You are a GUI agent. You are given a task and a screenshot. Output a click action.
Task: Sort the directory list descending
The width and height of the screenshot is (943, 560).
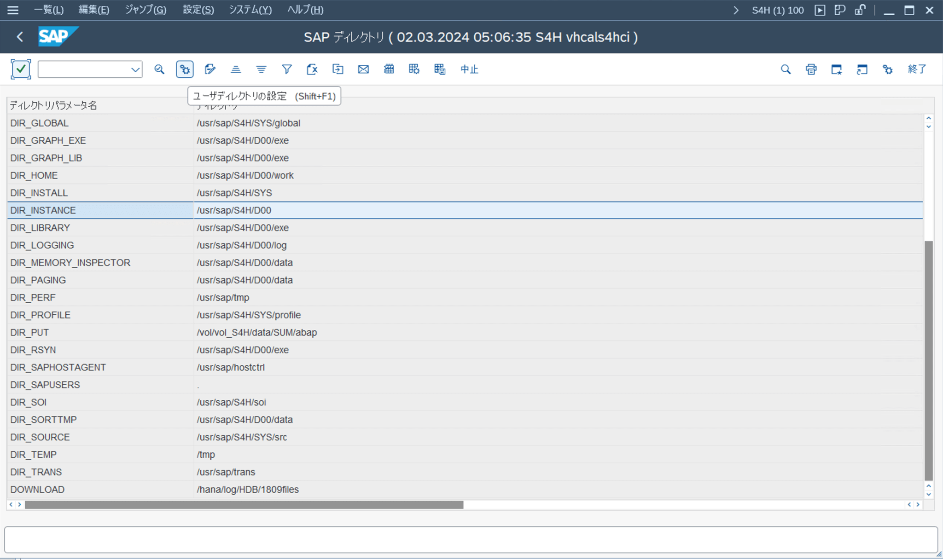261,69
